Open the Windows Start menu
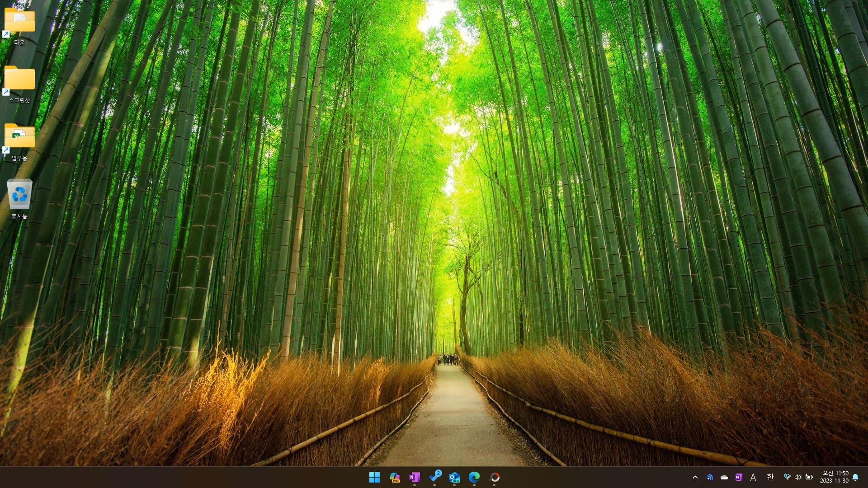 [374, 477]
